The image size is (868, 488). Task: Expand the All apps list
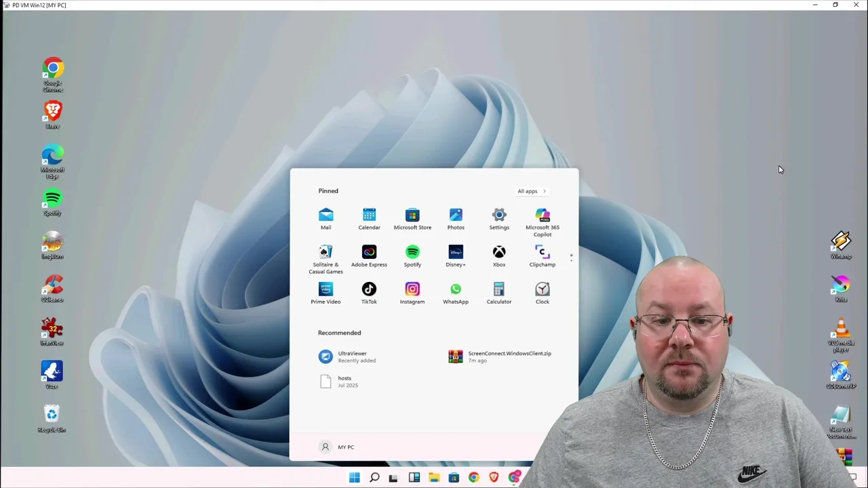tap(532, 191)
